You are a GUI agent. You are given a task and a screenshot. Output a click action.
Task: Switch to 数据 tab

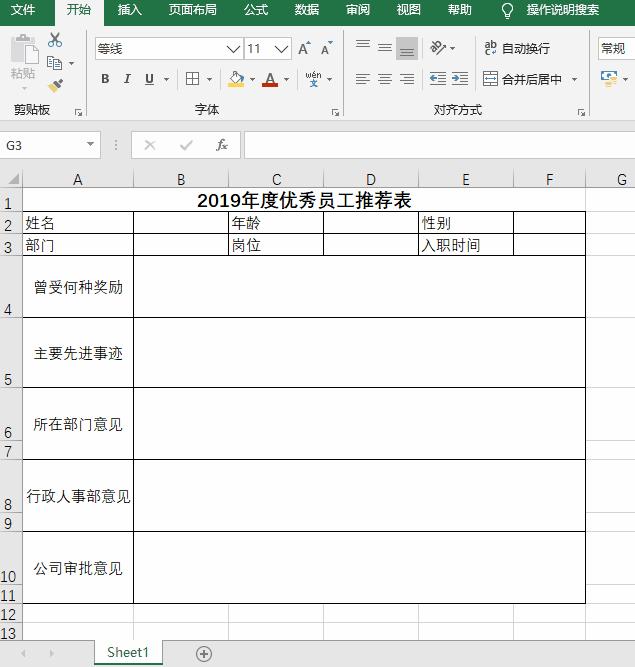(x=307, y=10)
